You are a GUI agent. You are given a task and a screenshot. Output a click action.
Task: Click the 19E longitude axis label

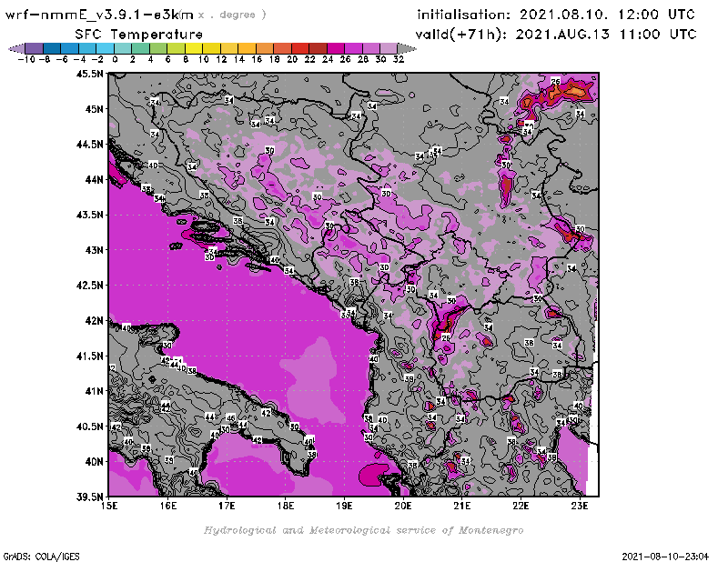[345, 506]
